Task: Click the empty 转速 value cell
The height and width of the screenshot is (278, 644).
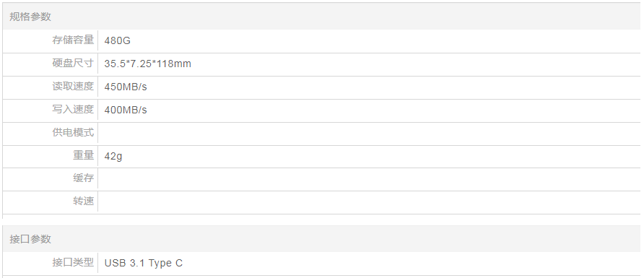Action: click(369, 202)
